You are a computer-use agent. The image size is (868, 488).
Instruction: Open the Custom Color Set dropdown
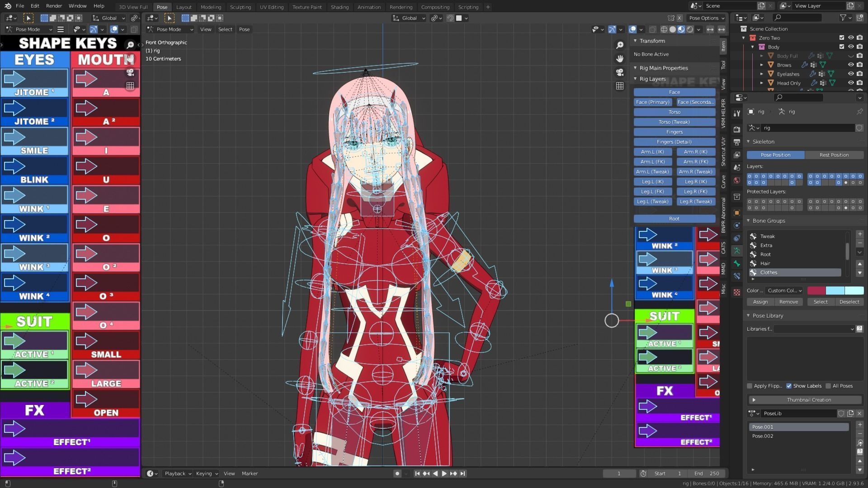point(784,291)
